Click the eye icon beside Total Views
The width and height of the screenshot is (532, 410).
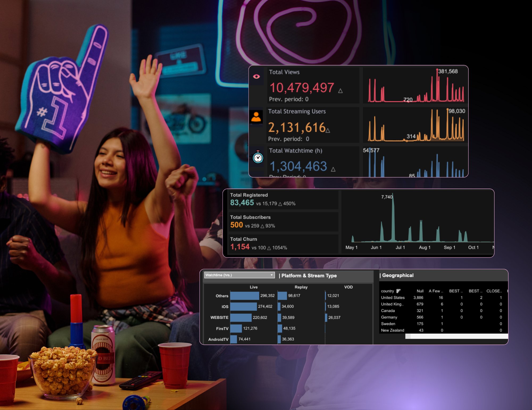coord(256,77)
